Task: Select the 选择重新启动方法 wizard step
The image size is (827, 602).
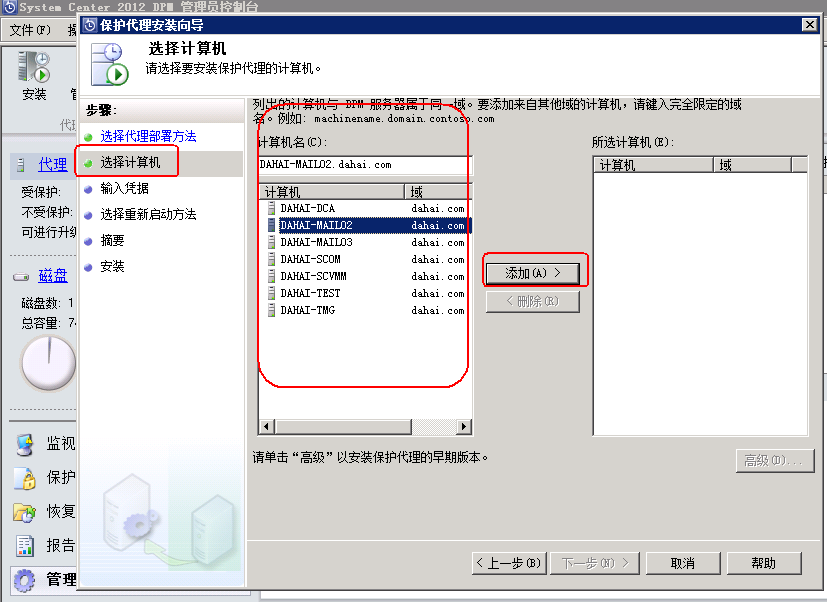Action: click(148, 214)
